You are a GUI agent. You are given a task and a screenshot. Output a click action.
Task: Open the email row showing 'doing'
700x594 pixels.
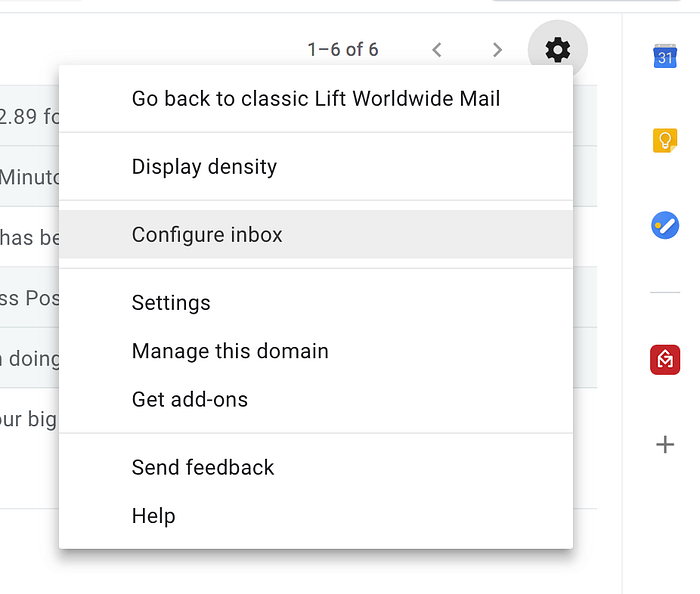point(29,358)
